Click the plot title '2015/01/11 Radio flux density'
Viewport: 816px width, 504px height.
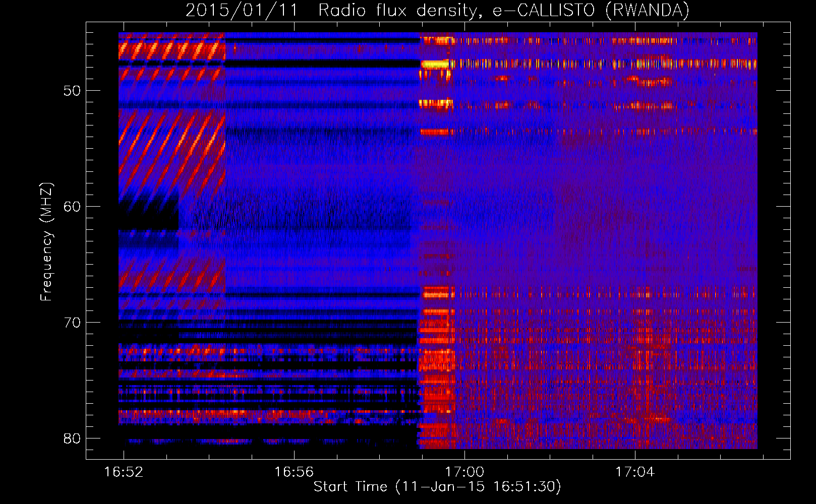(437, 10)
